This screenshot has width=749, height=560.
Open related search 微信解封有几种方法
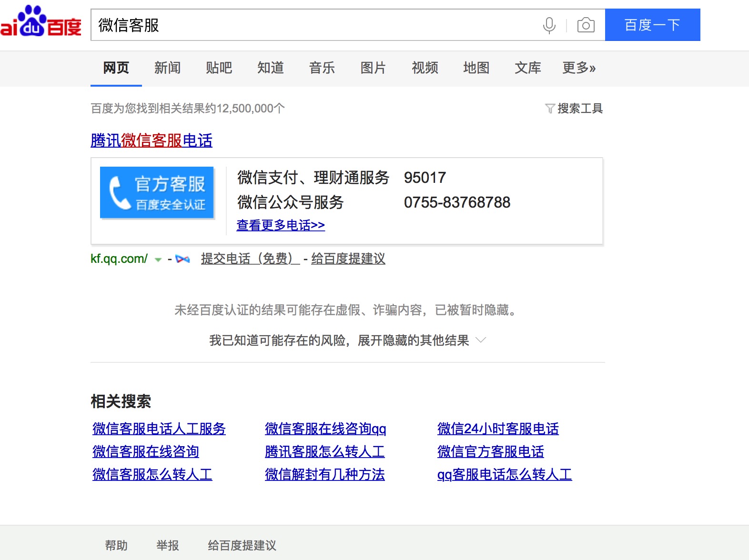pos(325,474)
